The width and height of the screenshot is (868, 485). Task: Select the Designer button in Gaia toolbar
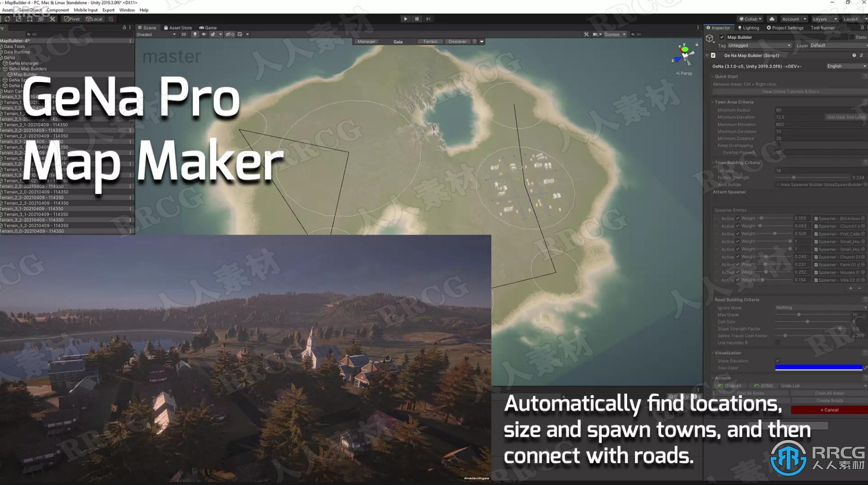click(x=457, y=42)
